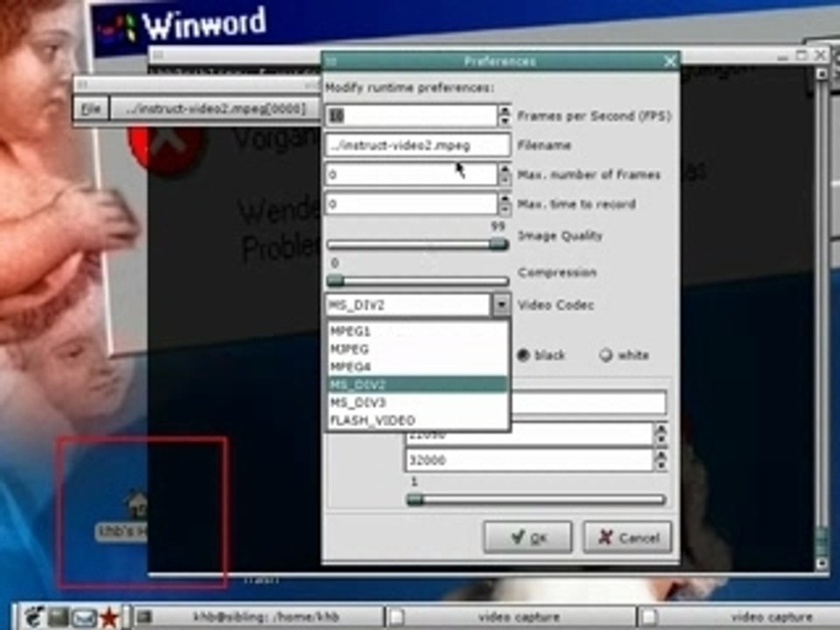Image resolution: width=840 pixels, height=630 pixels.
Task: Choose MJPEG from the codec list
Action: [418, 349]
